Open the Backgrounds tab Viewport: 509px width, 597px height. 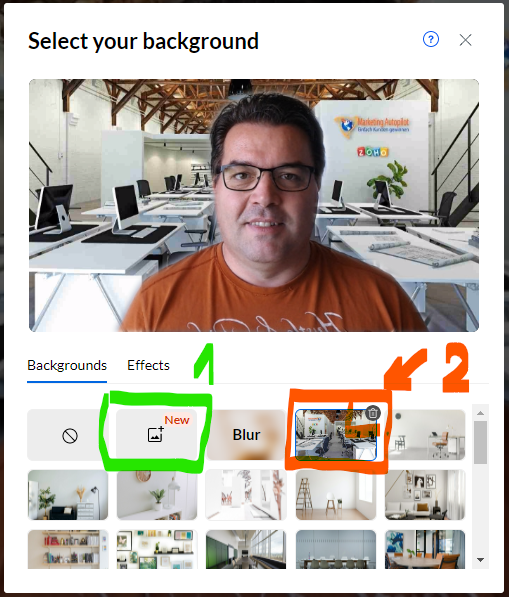[x=67, y=366]
